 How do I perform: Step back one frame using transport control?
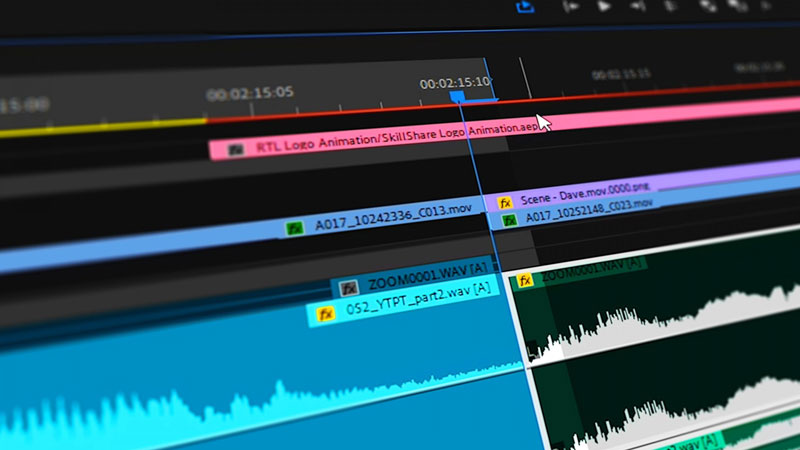pyautogui.click(x=573, y=6)
